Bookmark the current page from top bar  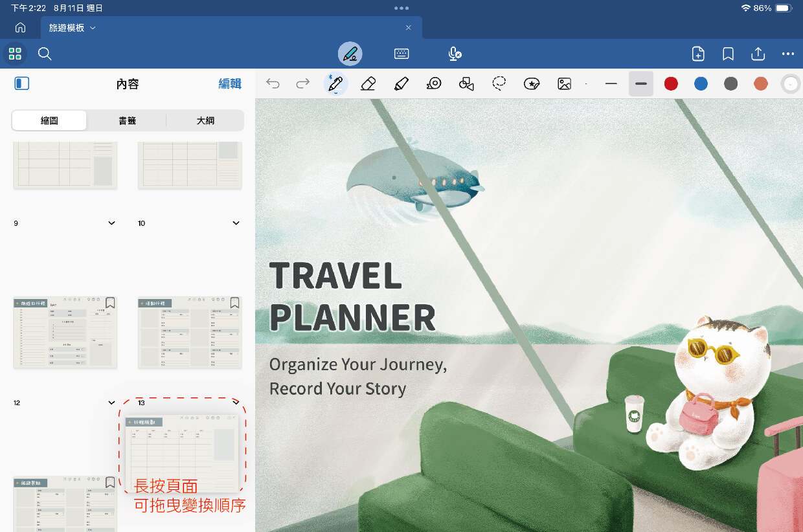[x=728, y=54]
